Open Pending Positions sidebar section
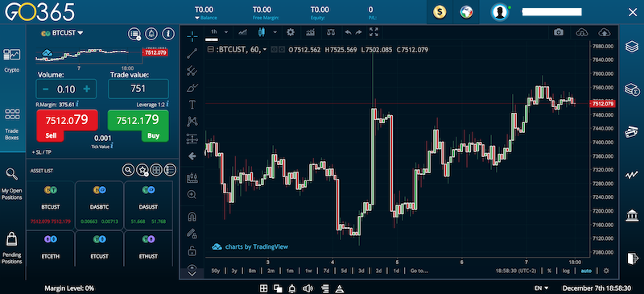 coord(12,248)
